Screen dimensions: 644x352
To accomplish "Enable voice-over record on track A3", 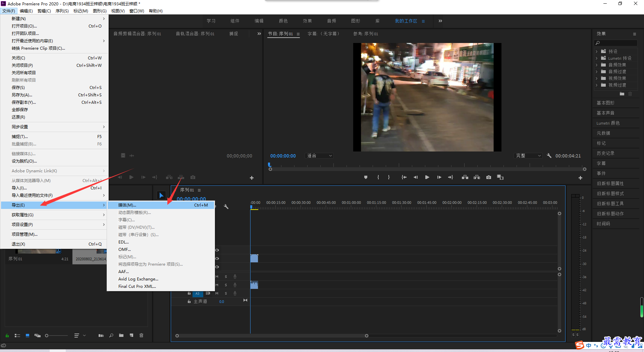I will click(x=235, y=293).
